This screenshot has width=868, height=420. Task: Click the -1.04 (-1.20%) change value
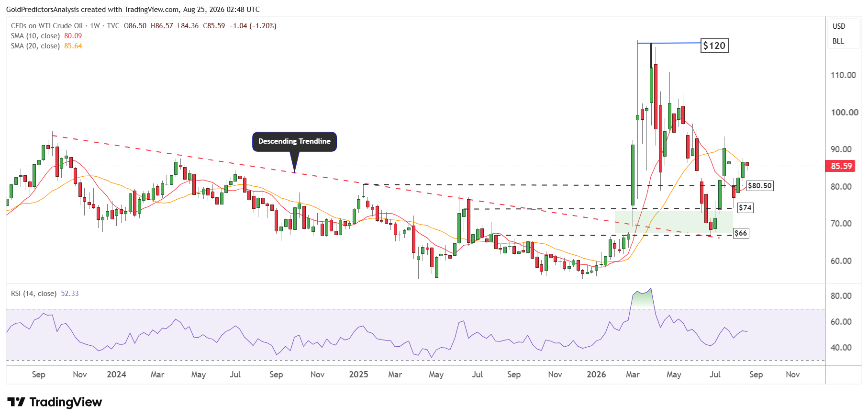pos(253,26)
